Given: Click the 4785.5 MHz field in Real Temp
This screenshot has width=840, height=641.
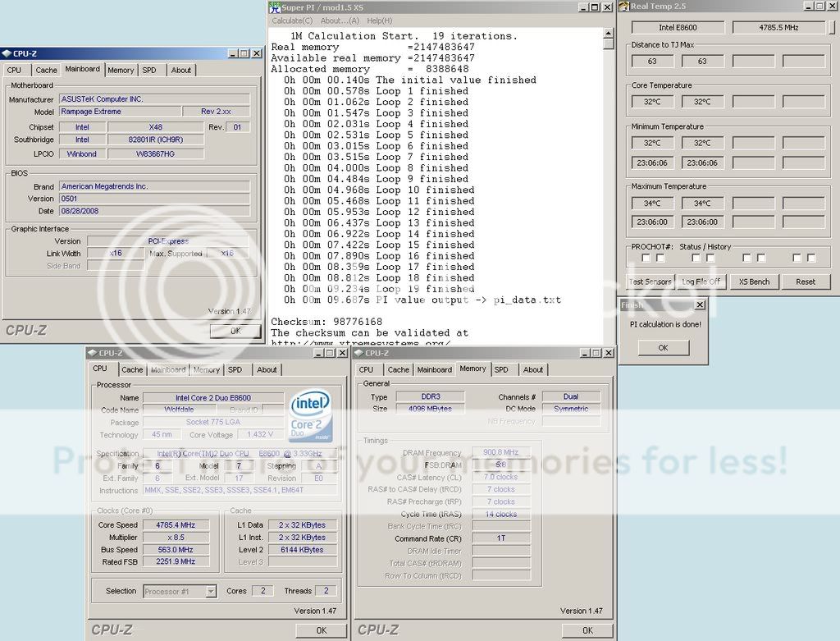Looking at the screenshot, I should [x=778, y=28].
